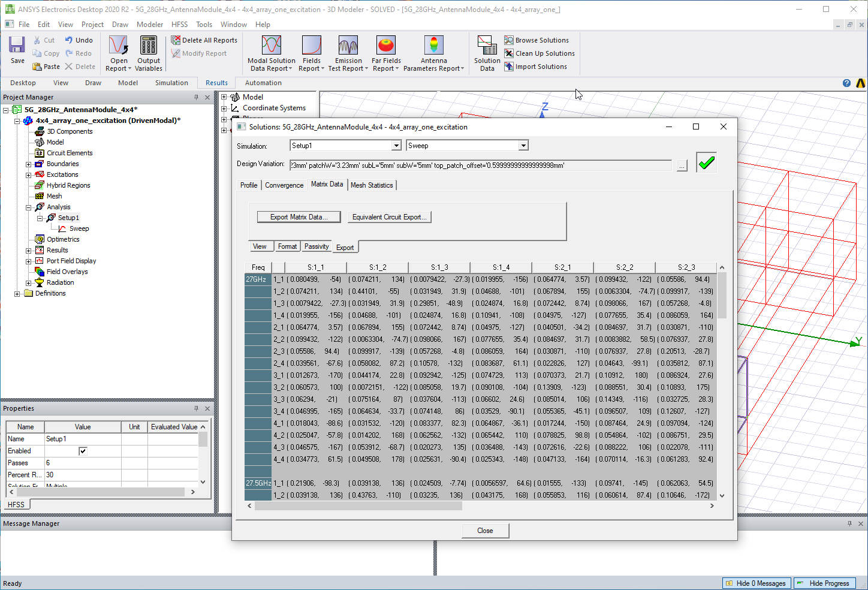
Task: Click the S:1_1 column header
Action: (x=315, y=267)
